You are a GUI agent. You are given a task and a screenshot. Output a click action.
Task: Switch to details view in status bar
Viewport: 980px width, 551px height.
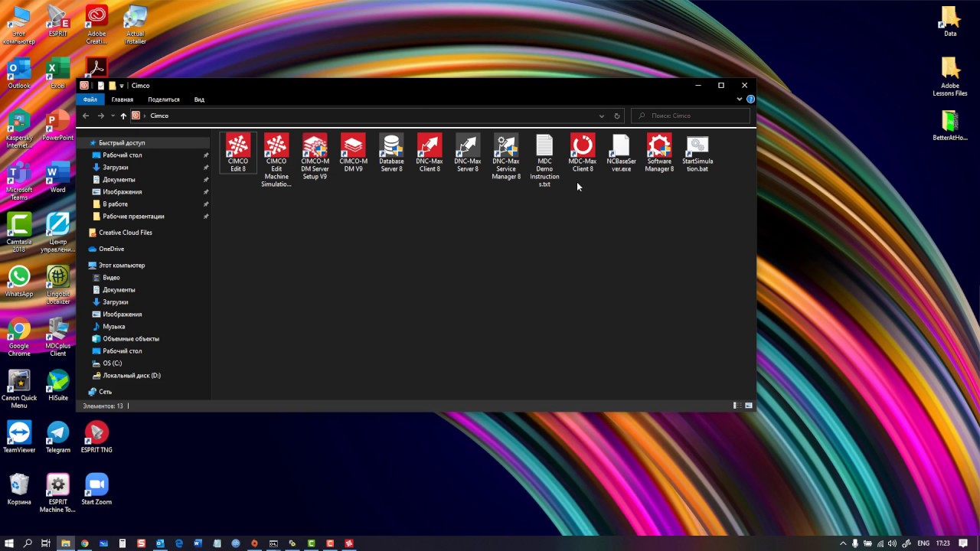click(736, 406)
